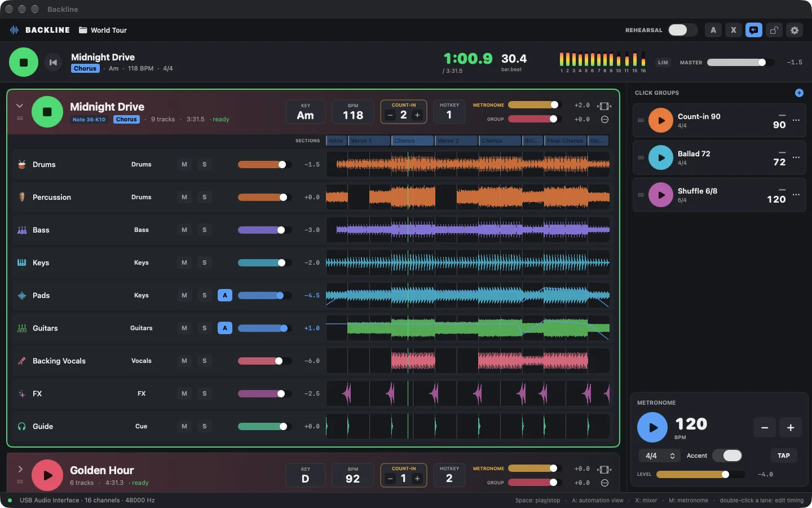The image size is (812, 508).
Task: Mute the Drums track
Action: pyautogui.click(x=184, y=165)
